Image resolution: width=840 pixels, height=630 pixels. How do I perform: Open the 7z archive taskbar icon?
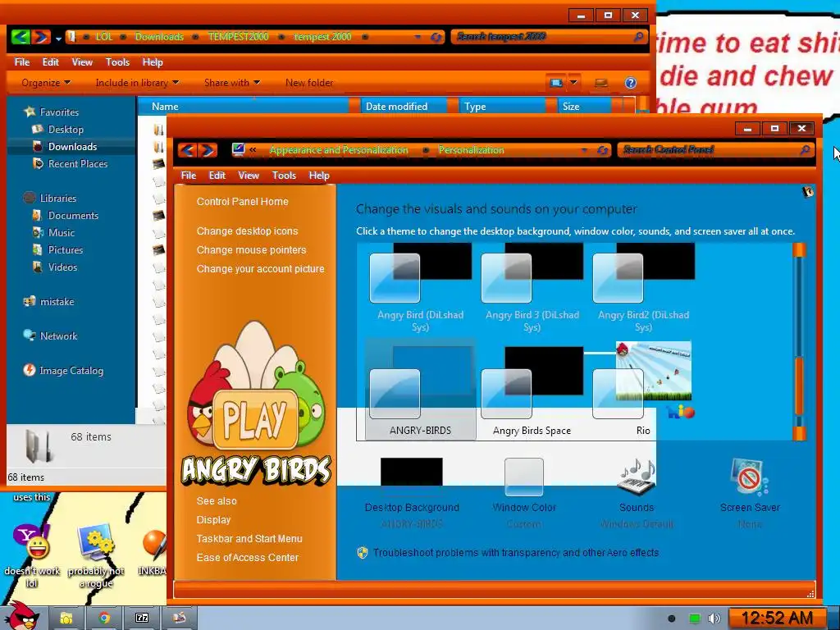[x=142, y=619]
